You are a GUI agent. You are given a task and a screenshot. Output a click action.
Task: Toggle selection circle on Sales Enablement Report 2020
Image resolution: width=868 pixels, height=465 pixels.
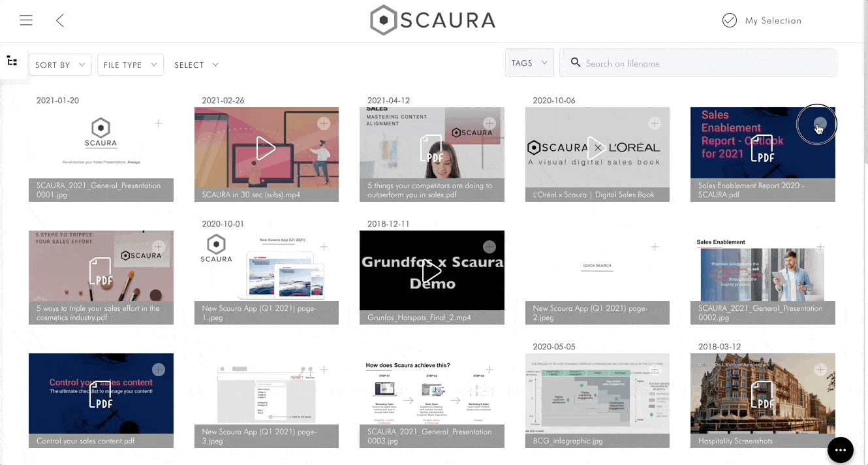click(820, 123)
